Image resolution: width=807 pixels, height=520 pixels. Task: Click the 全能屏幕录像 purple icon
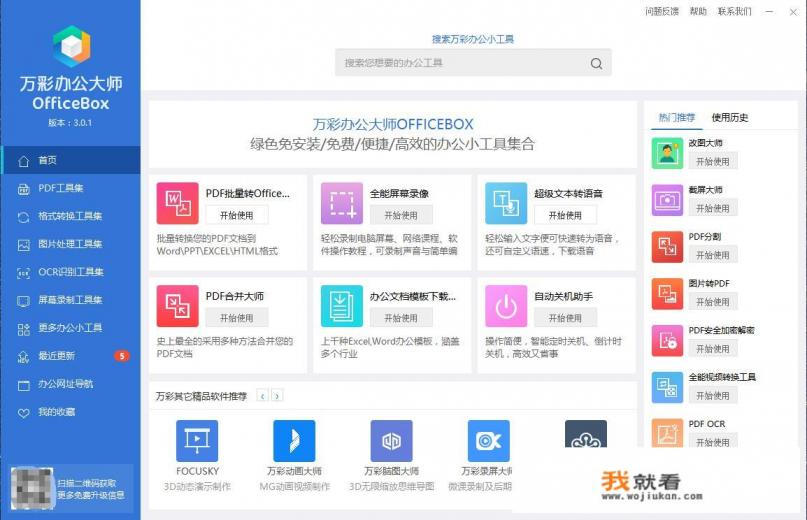pyautogui.click(x=342, y=203)
